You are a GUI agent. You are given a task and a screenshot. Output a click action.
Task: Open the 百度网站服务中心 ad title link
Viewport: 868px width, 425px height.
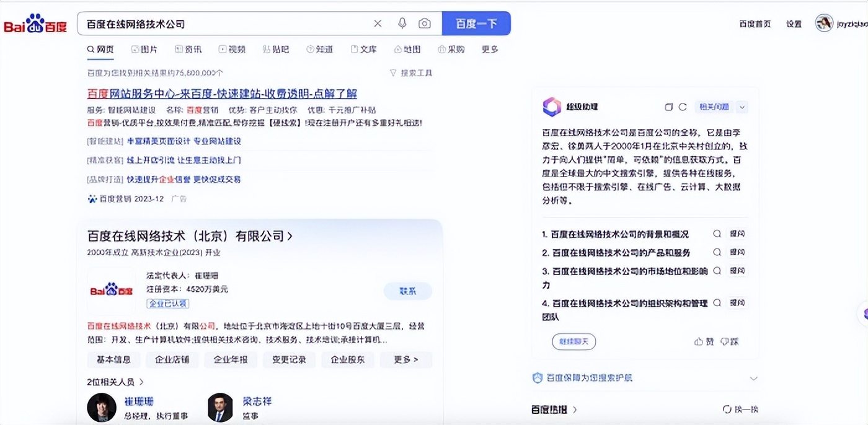coord(222,94)
